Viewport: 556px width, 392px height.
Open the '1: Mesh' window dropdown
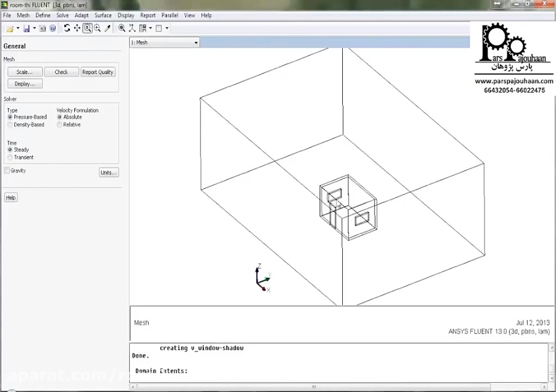pos(164,43)
